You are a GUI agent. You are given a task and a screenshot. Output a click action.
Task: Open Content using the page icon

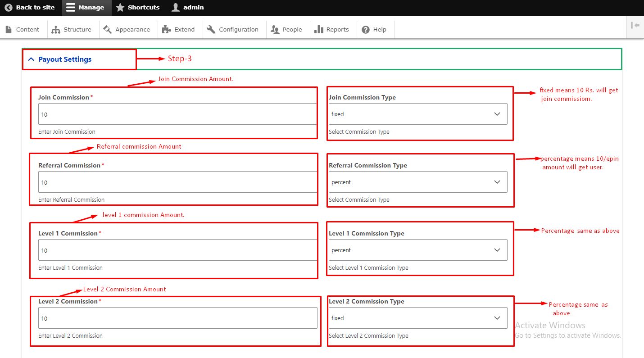coord(9,30)
